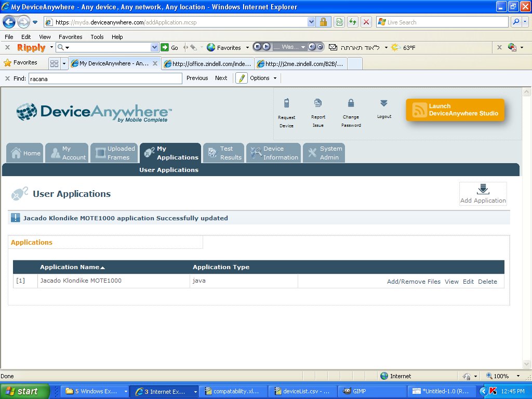Screen dimensions: 532x399
Task: Open the Favorites menu
Action: [x=70, y=37]
